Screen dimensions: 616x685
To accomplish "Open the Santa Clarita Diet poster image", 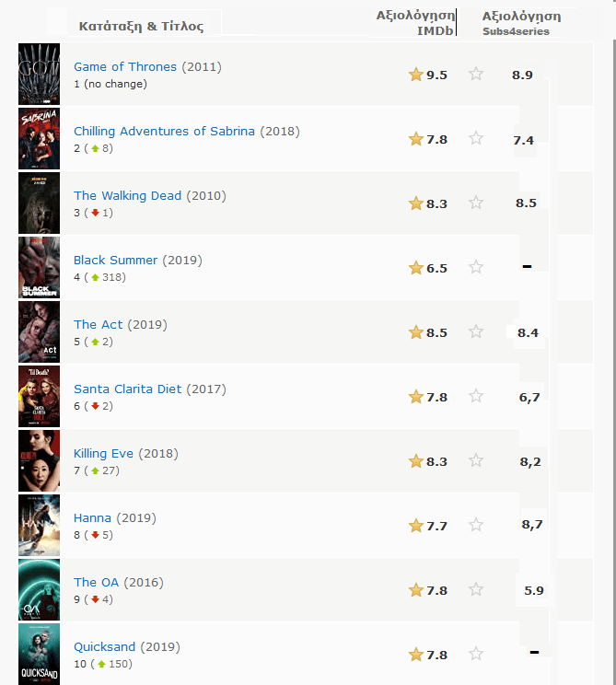I will coord(39,396).
